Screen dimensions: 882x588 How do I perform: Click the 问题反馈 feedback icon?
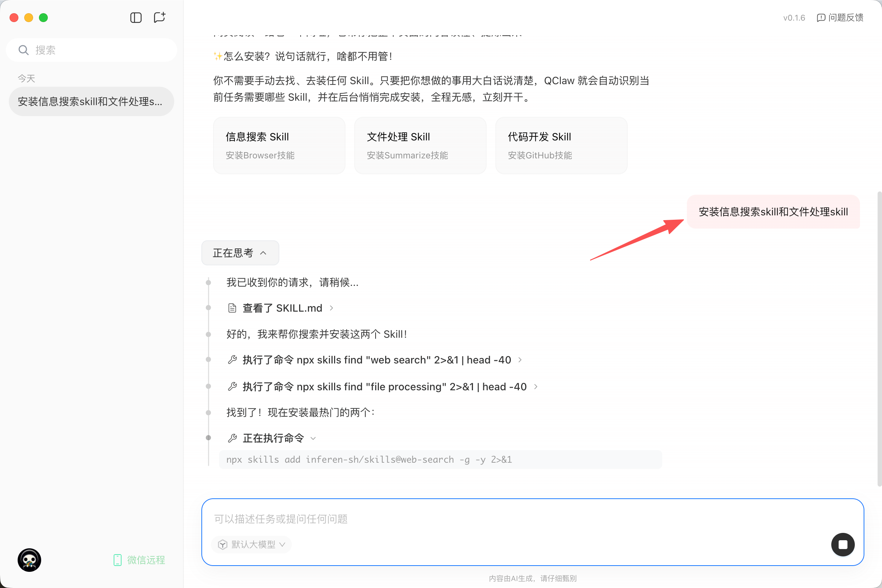(821, 18)
